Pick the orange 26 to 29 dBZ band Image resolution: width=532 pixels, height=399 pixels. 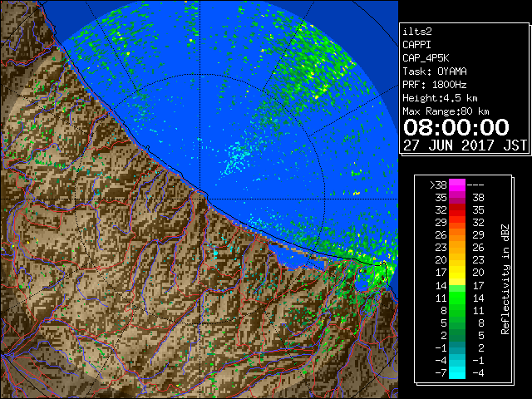[457, 235]
